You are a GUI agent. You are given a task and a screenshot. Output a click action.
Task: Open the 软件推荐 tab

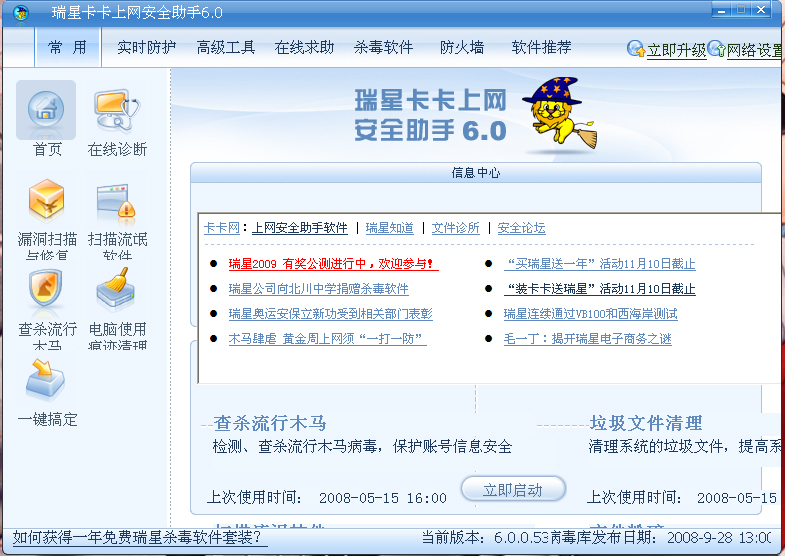coord(541,47)
